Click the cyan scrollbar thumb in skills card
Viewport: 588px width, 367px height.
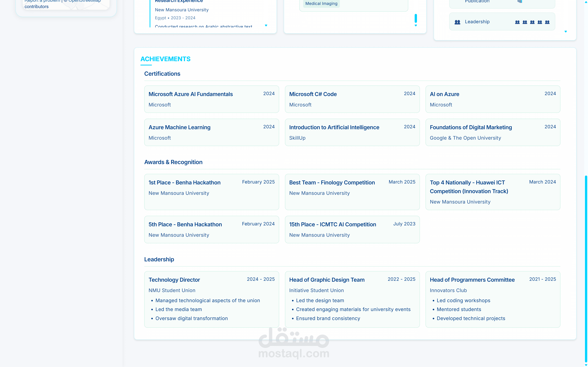click(x=416, y=18)
